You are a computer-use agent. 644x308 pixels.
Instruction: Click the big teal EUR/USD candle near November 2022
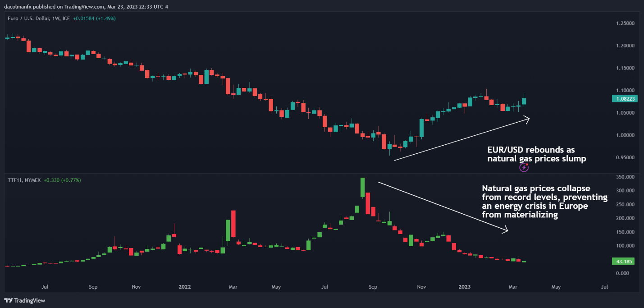(x=422, y=128)
